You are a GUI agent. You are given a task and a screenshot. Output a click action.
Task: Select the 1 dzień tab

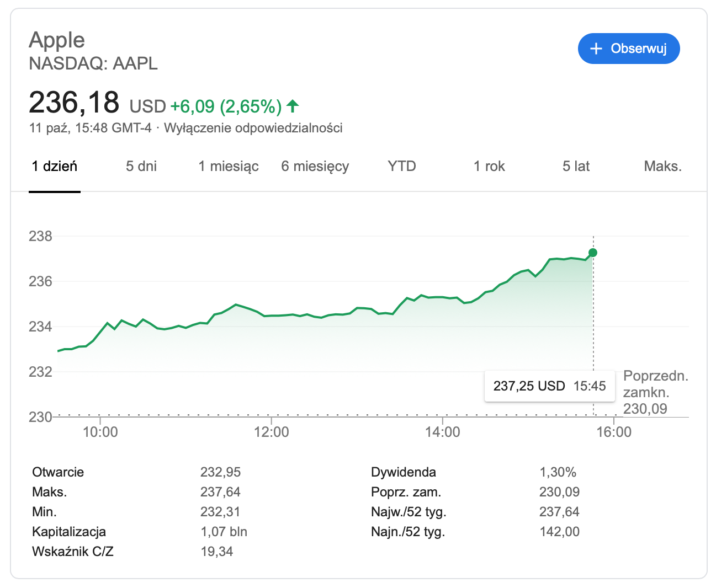point(55,166)
